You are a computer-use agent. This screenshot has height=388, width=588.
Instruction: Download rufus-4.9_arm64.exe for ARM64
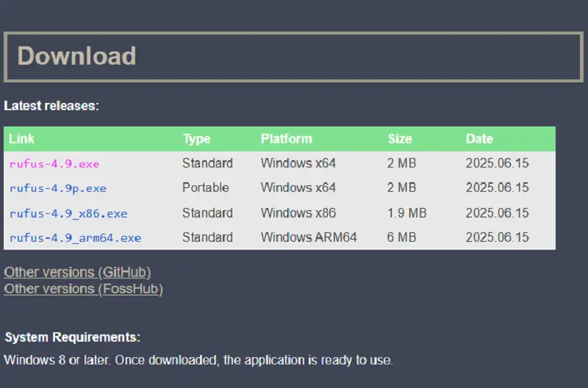pyautogui.click(x=75, y=238)
